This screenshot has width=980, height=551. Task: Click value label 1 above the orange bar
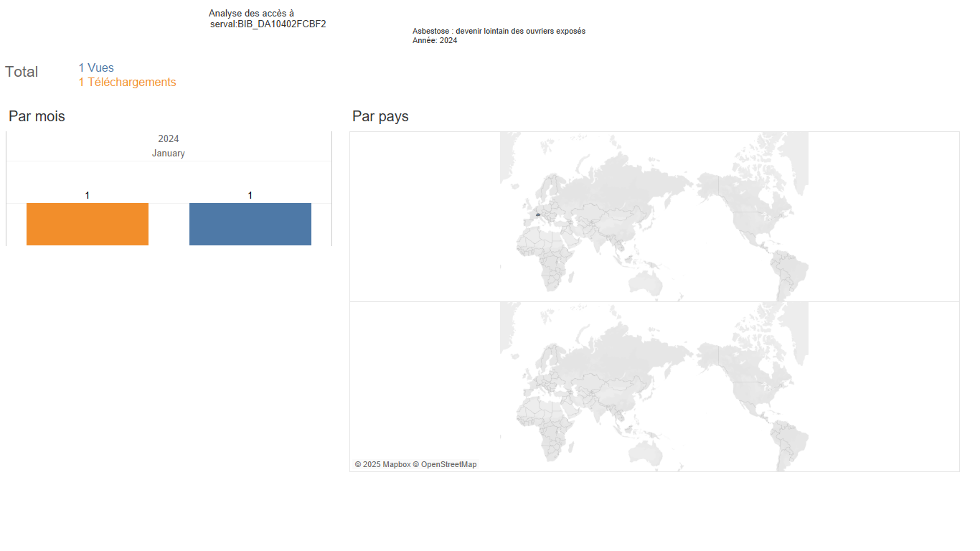pyautogui.click(x=88, y=195)
